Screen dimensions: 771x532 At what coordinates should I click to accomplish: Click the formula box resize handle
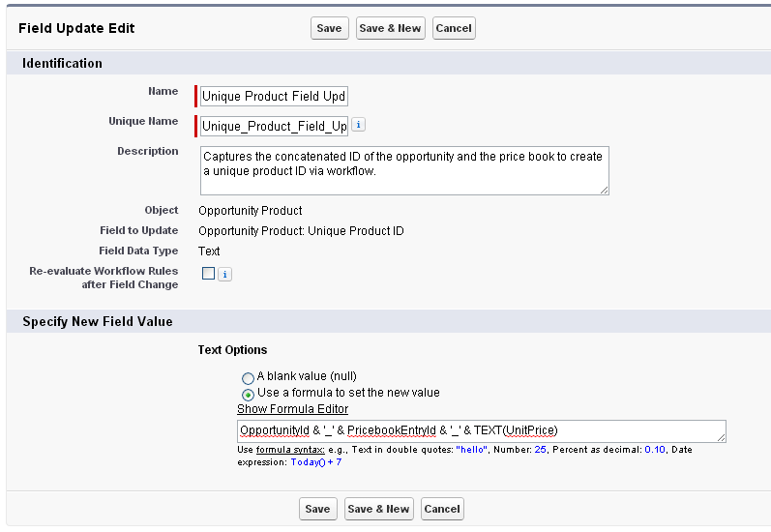(x=721, y=437)
